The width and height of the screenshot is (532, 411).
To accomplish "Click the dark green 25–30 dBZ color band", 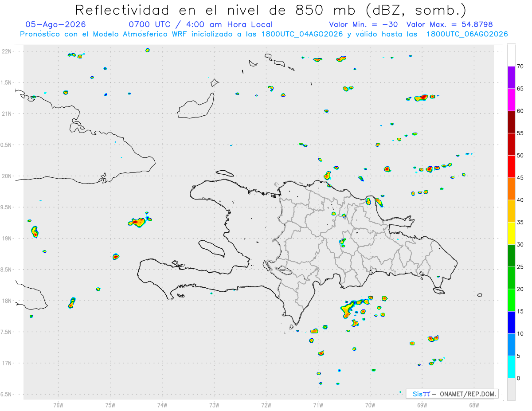I will point(511,256).
